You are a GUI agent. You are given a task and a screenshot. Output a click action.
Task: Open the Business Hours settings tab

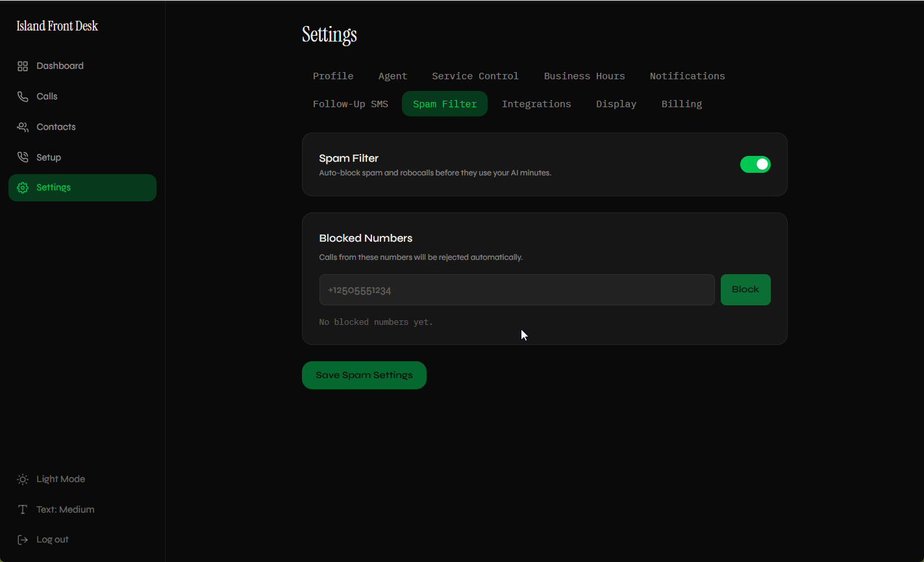(x=584, y=75)
